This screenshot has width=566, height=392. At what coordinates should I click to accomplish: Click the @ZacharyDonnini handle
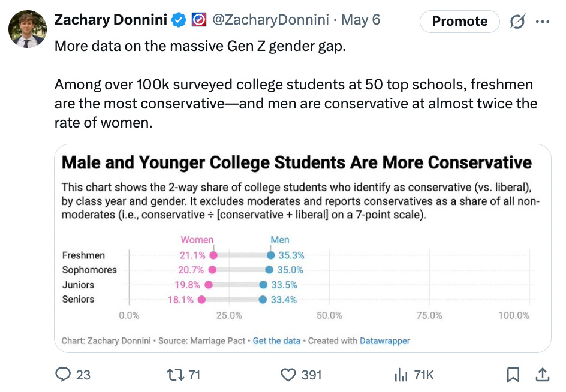271,20
